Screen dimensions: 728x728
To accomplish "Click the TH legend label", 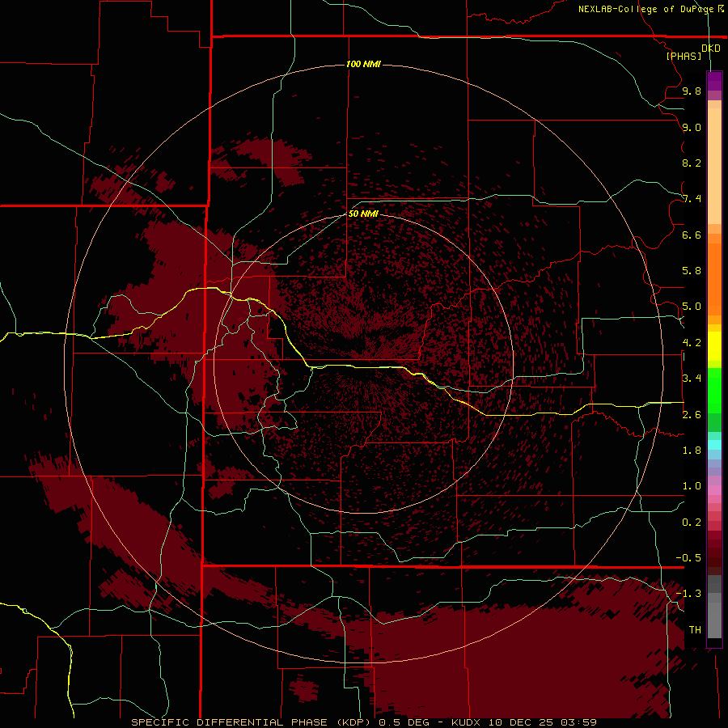I will pos(695,630).
